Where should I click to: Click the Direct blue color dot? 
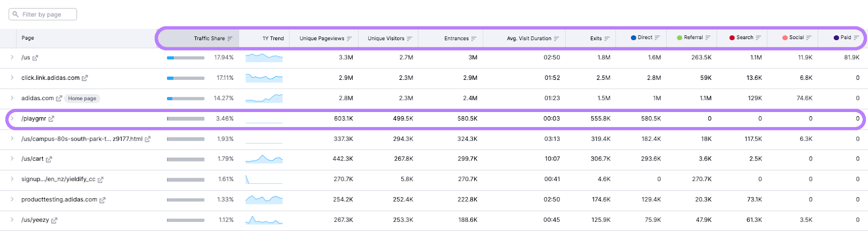tap(633, 38)
